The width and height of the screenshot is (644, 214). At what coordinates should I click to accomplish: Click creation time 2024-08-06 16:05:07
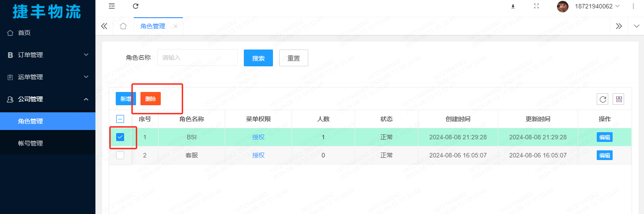tap(458, 155)
